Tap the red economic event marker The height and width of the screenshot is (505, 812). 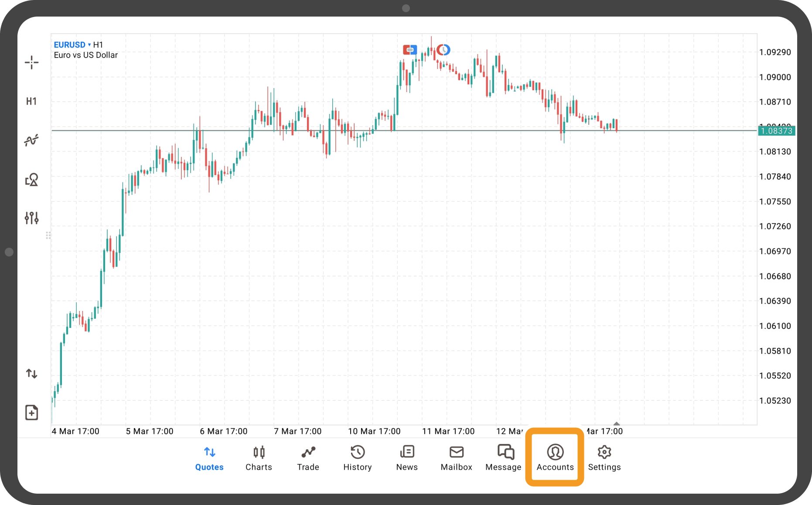[409, 50]
